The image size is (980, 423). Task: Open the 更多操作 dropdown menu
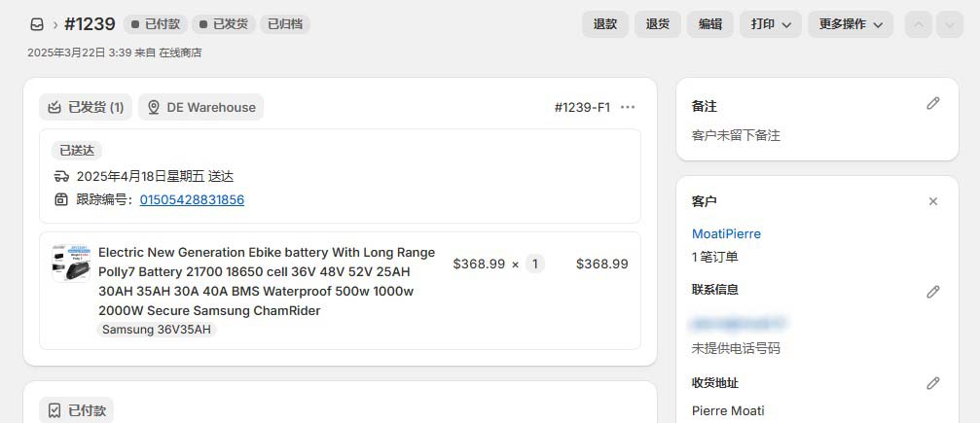[850, 24]
